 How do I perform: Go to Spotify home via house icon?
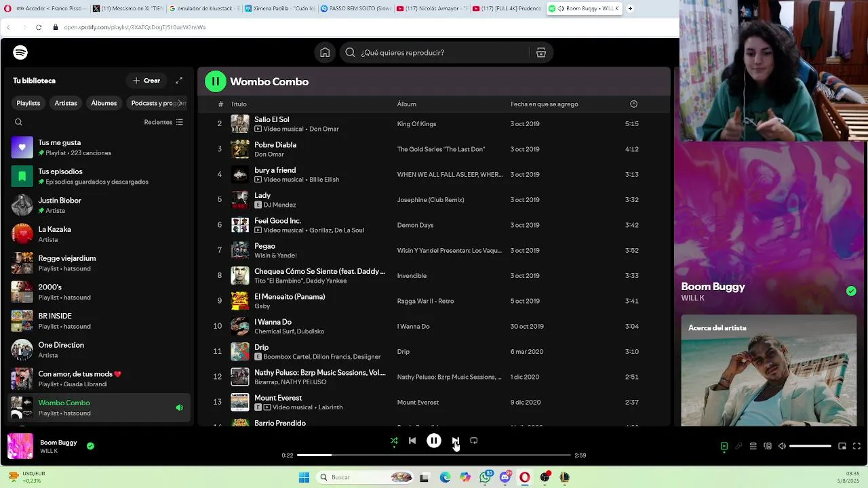[x=325, y=52]
